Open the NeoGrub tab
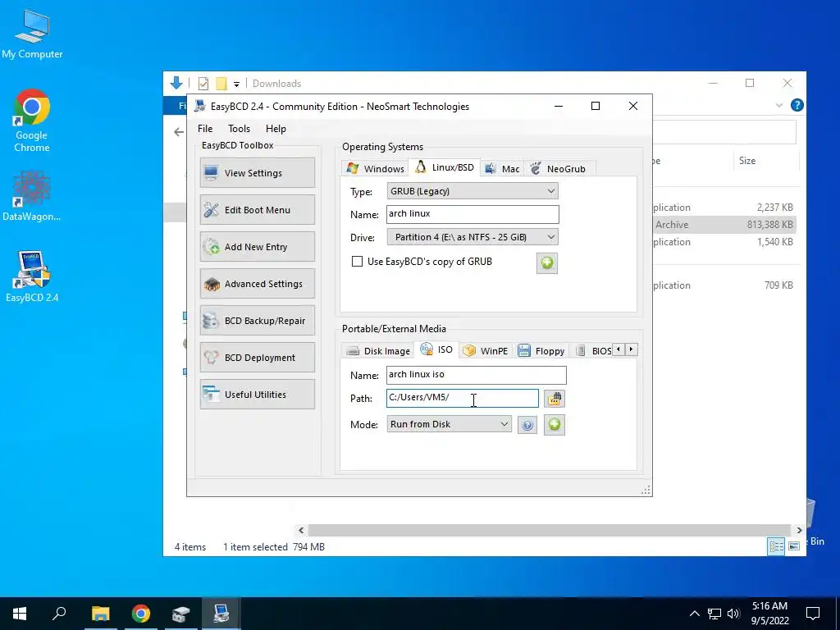 (558, 169)
